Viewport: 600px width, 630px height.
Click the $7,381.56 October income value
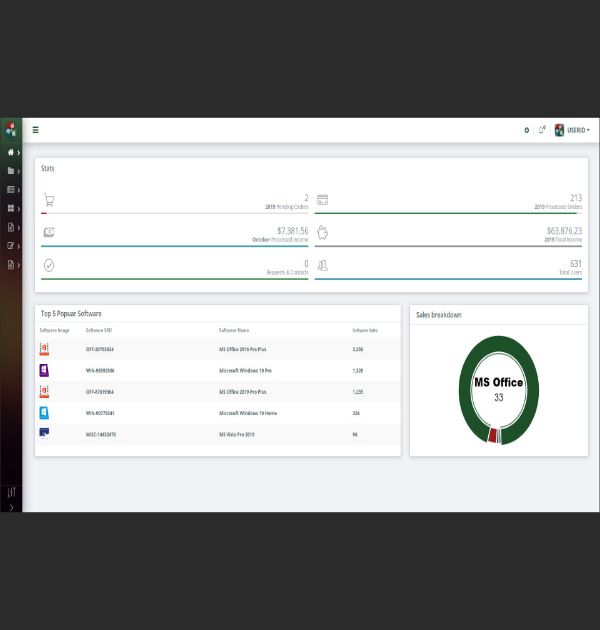click(293, 231)
